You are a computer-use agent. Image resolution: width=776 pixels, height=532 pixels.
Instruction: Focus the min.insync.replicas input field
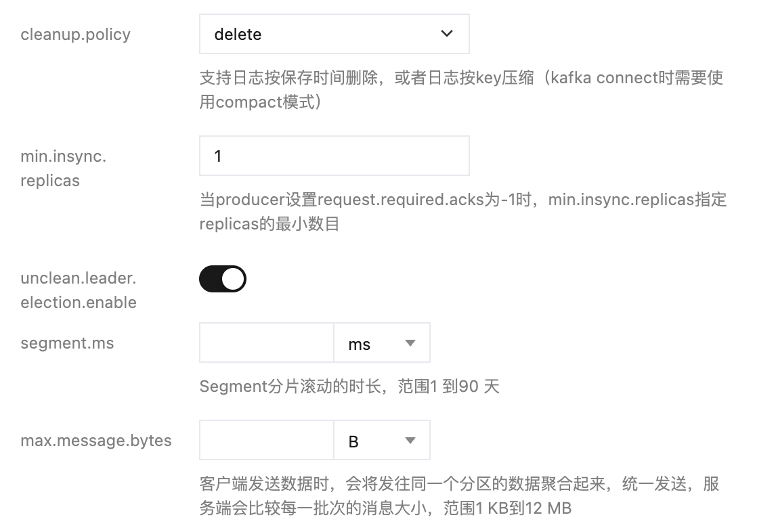tap(334, 156)
